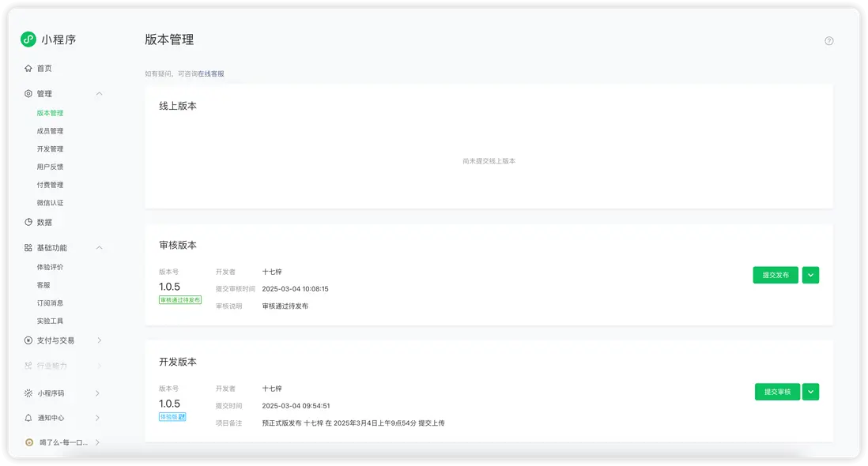This screenshot has height=466, width=868.
Task: Click the 小程序 title text in sidebar
Action: (x=58, y=39)
